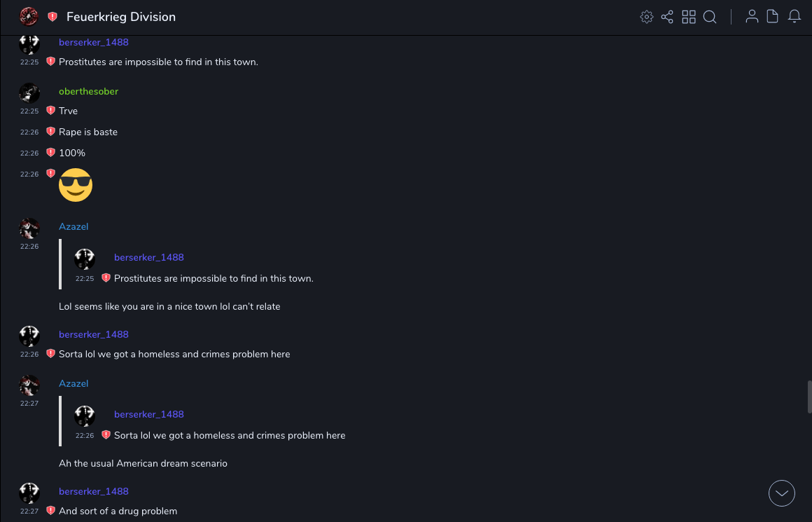Open the settings gear in the header
The width and height of the screenshot is (812, 522).
(646, 17)
